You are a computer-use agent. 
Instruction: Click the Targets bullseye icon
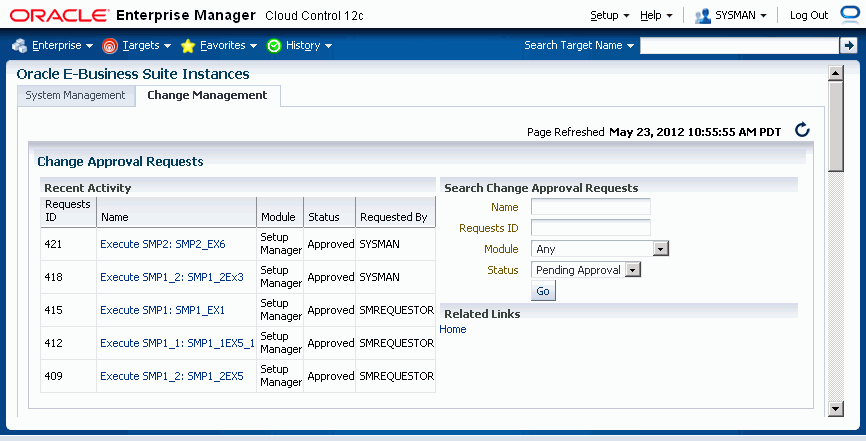[x=110, y=46]
